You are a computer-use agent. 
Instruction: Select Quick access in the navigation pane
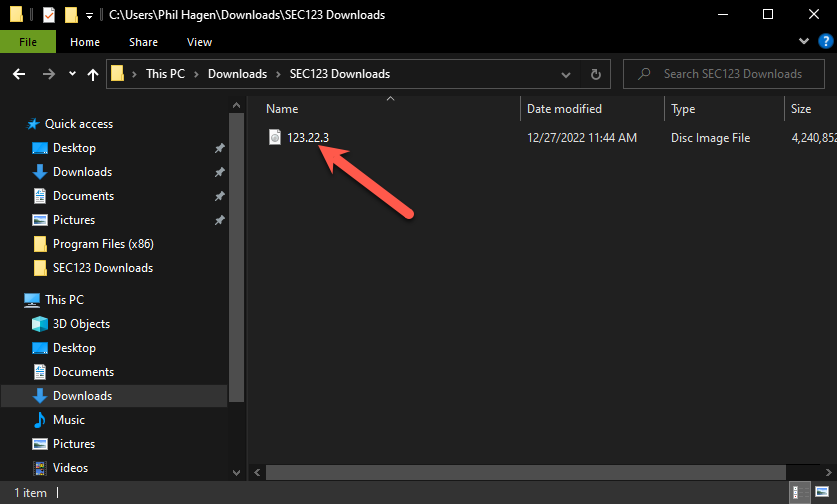(79, 124)
